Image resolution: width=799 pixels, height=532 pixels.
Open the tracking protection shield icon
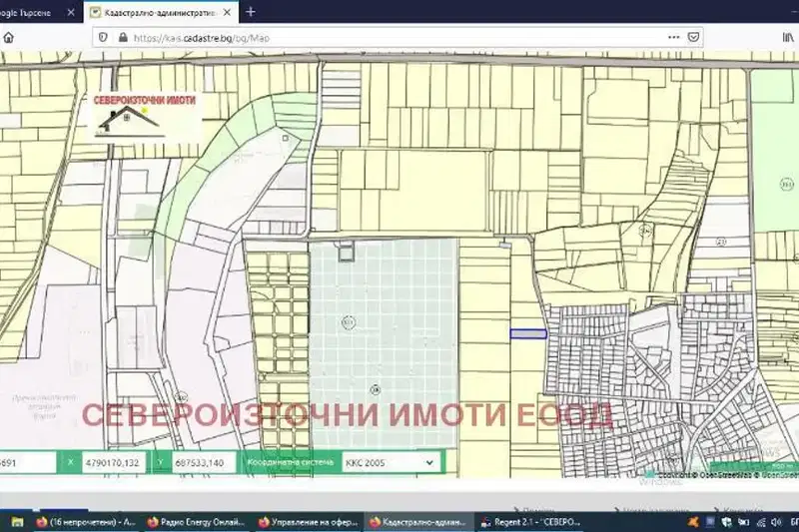click(x=104, y=38)
